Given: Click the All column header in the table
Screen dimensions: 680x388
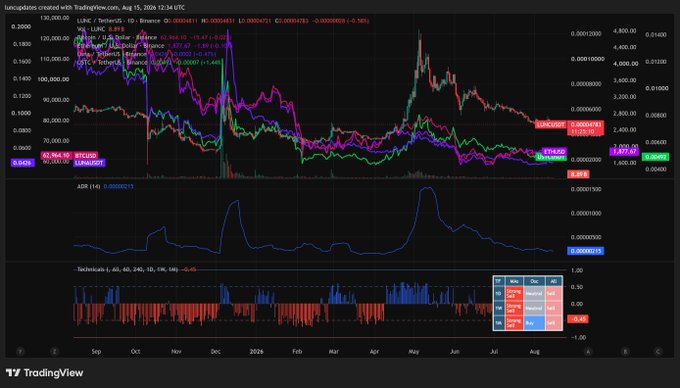Looking at the screenshot, I should coord(553,281).
